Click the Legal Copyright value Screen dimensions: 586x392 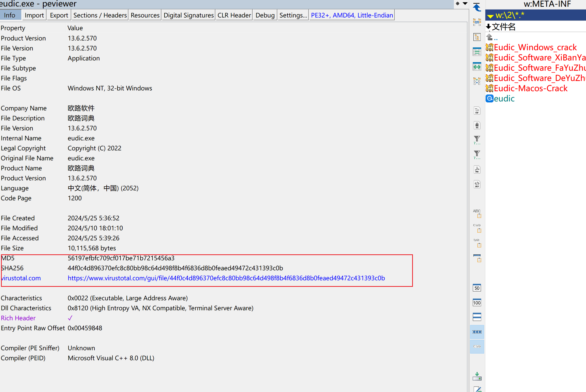pyautogui.click(x=94, y=148)
